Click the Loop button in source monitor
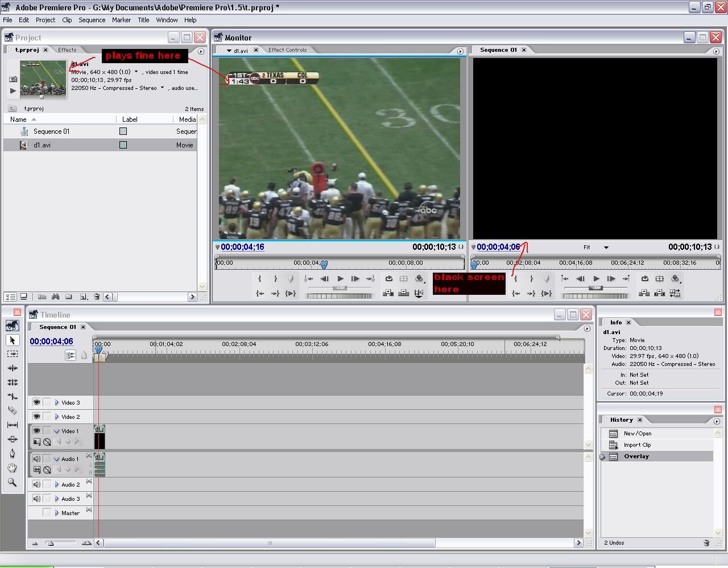The height and width of the screenshot is (568, 728). [x=389, y=278]
